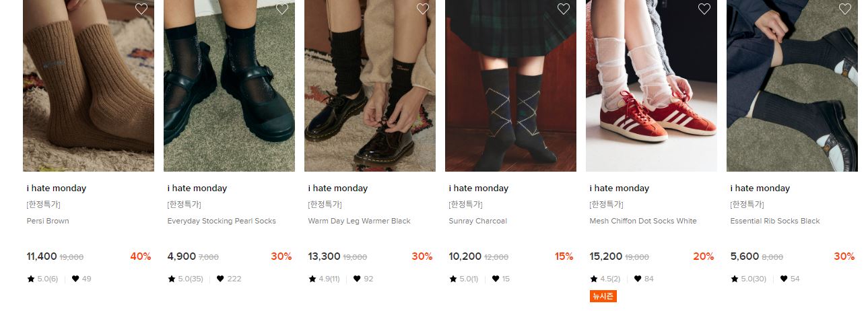Viewport: 868px width, 311px height.
Task: Toggle wishlist heart on Everyday Stocking Pearl Socks
Action: (x=282, y=9)
